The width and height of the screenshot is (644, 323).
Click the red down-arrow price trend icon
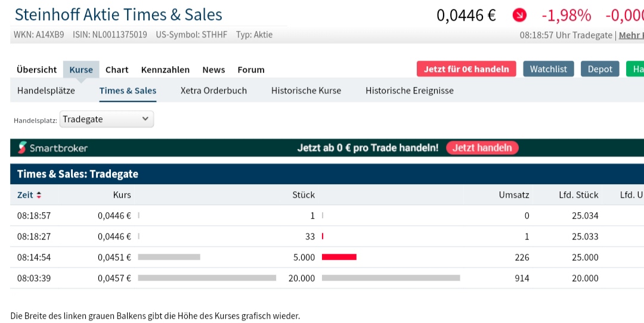519,15
